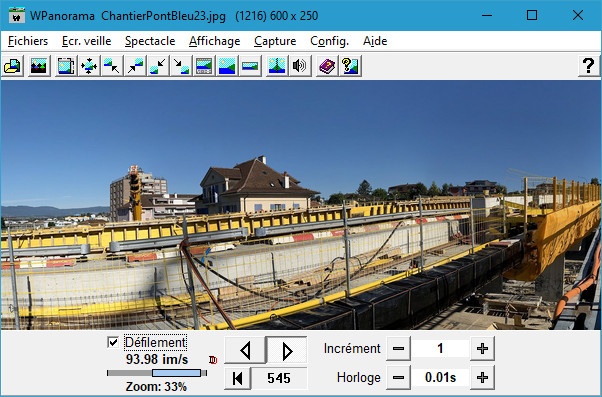Click the film-frame image icon in the toolbar
This screenshot has width=602, height=397.
pos(66,66)
